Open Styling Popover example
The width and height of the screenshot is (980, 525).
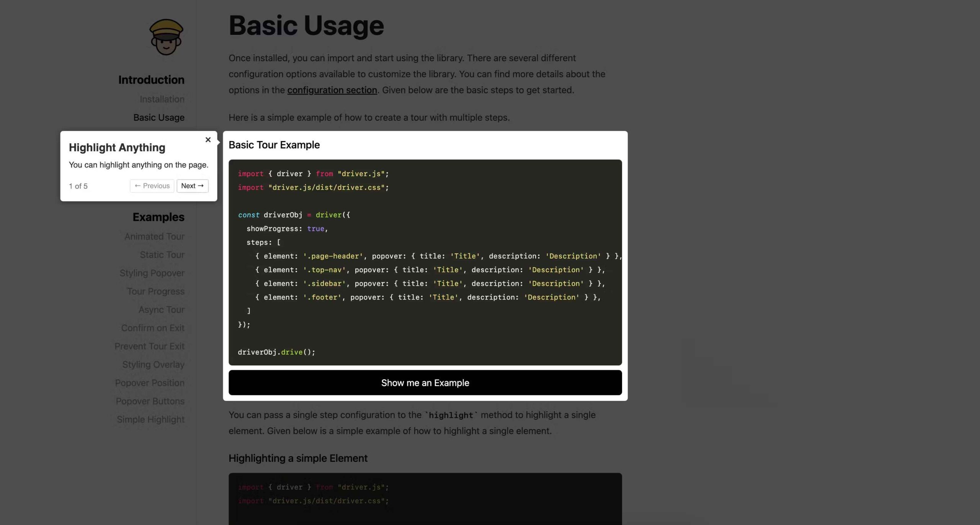(x=152, y=273)
